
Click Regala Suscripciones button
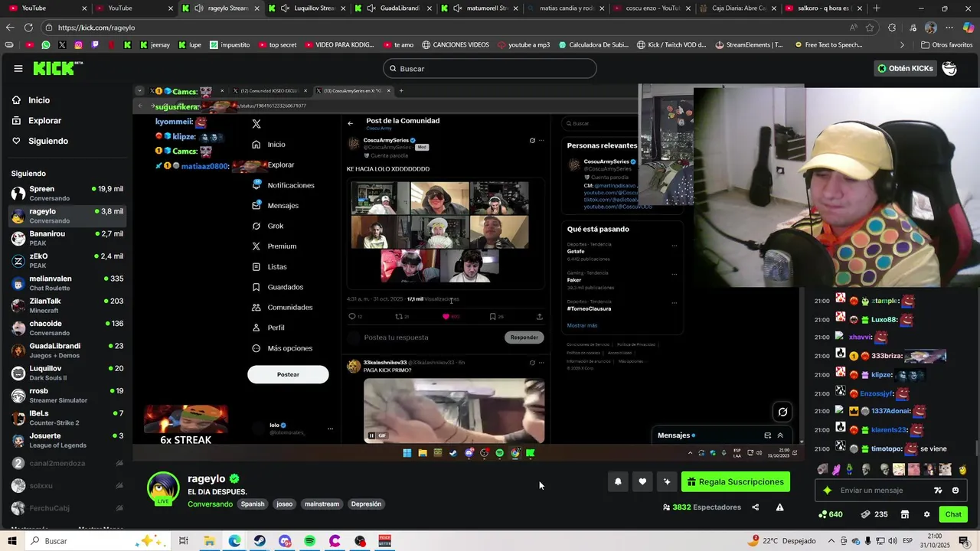pos(736,482)
